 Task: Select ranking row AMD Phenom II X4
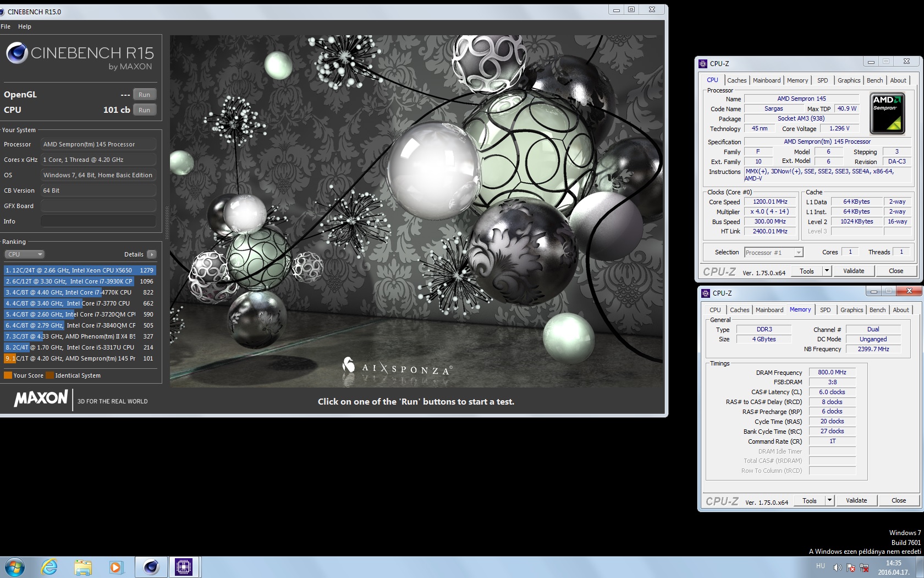pos(80,336)
